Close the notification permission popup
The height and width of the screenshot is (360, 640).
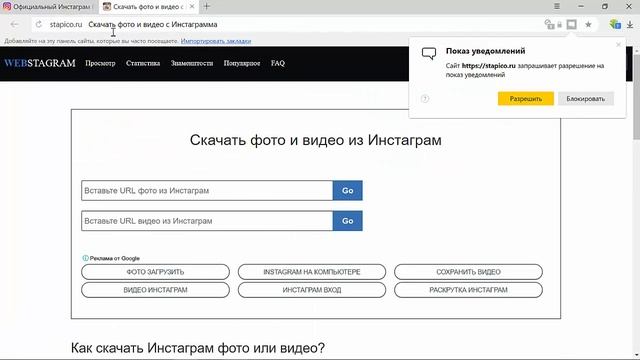click(618, 44)
